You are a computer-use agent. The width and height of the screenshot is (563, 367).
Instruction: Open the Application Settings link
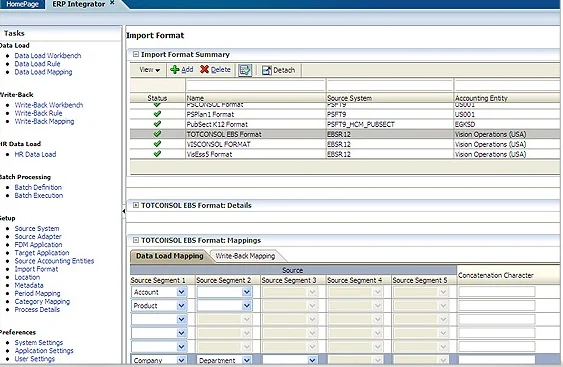(44, 351)
